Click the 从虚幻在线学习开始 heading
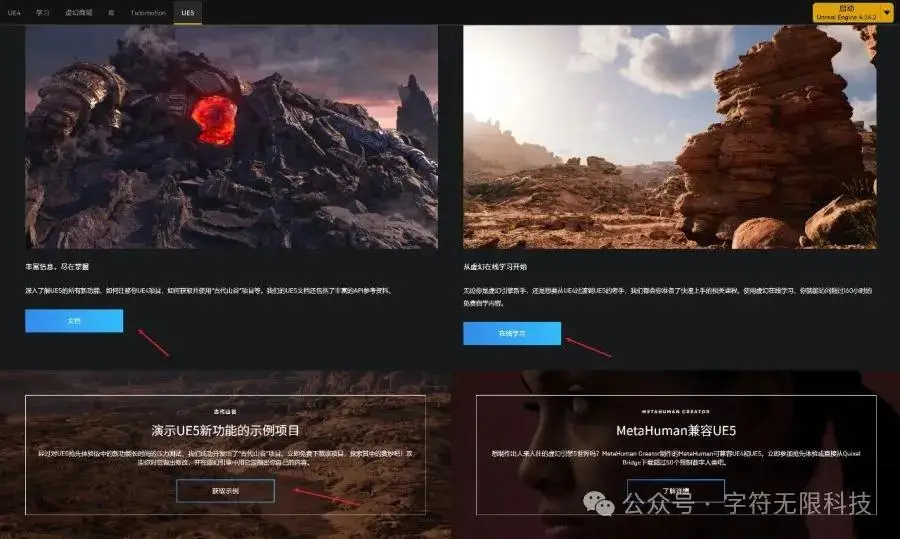This screenshot has height=539, width=900. click(x=495, y=267)
